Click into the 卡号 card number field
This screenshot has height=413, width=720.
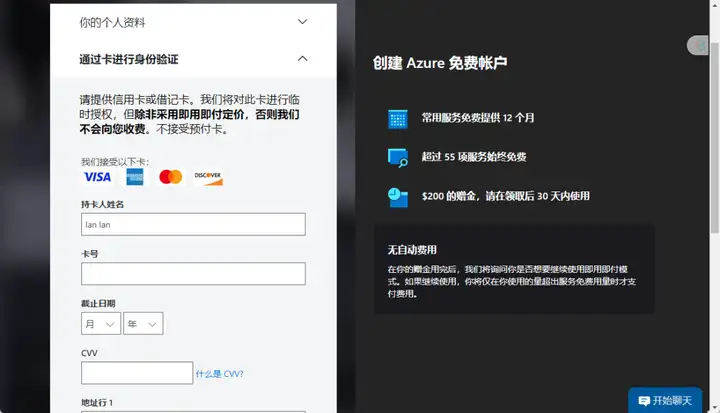tap(193, 274)
